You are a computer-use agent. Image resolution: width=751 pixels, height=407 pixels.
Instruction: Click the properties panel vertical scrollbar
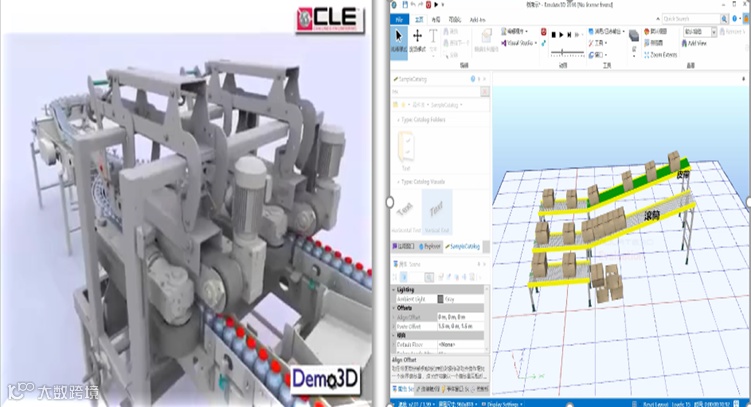[x=487, y=319]
